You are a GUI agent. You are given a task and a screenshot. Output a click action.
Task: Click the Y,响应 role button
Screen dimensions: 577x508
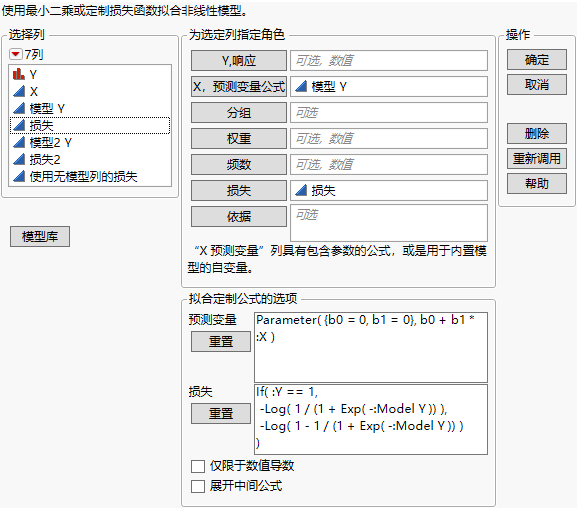pos(239,61)
